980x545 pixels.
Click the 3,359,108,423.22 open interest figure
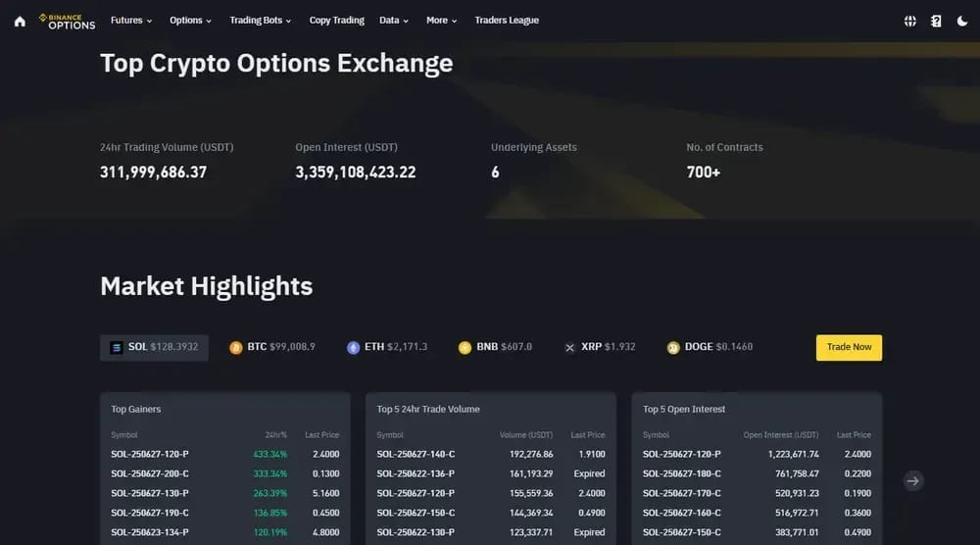356,173
